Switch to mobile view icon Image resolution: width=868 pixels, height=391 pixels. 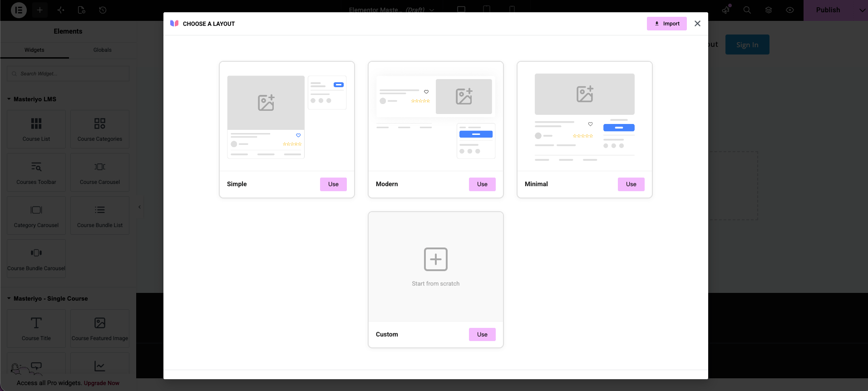(512, 10)
